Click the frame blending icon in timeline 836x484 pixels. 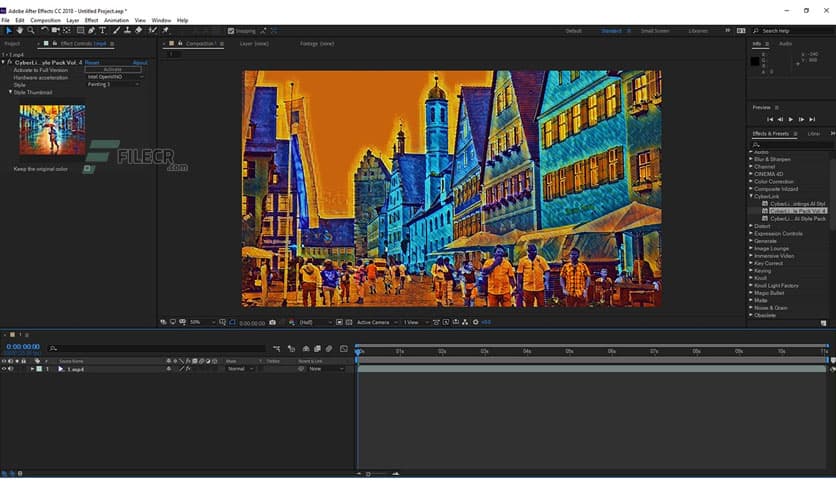pos(317,349)
